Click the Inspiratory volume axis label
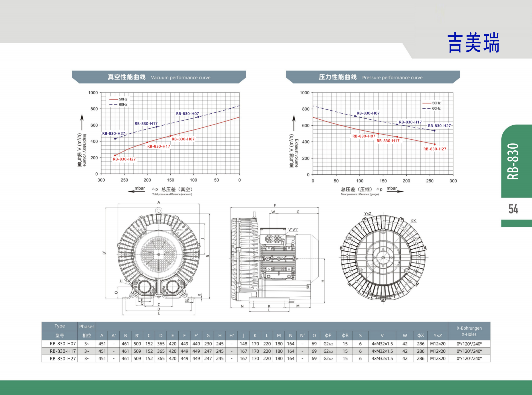Image resolution: width=532 pixels, height=395 pixels. (84, 150)
